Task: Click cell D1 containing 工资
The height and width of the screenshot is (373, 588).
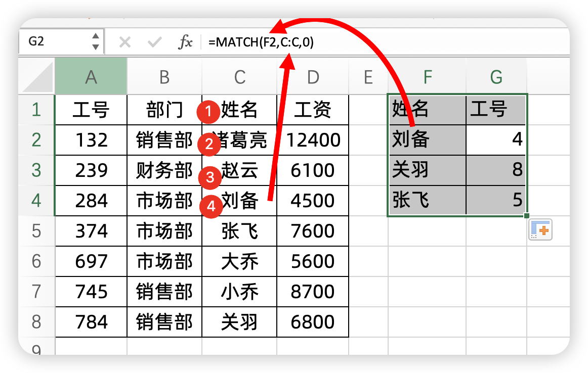Action: 313,110
